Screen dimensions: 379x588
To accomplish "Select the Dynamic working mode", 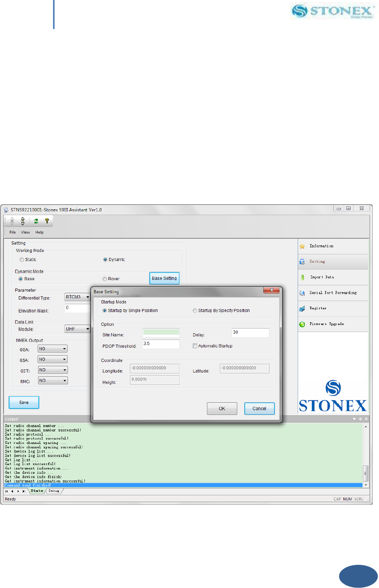I will (105, 260).
